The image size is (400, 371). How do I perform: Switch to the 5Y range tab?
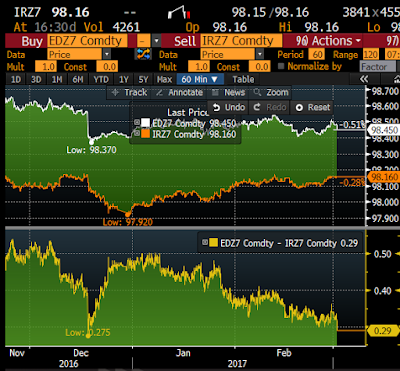[x=144, y=79]
